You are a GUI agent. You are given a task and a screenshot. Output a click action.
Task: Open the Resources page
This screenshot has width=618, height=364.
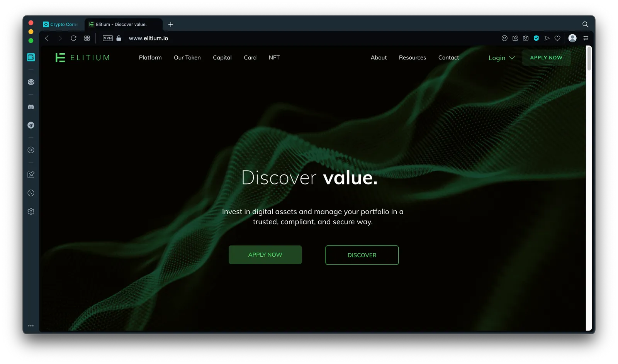pyautogui.click(x=413, y=58)
